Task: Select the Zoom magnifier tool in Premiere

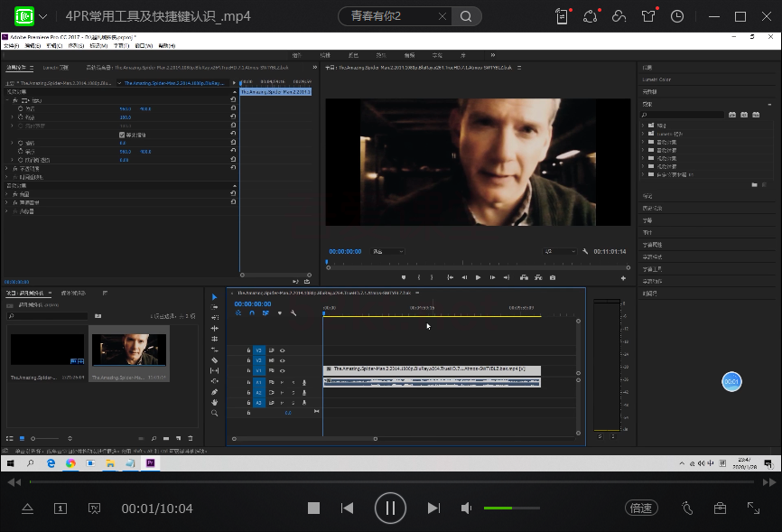Action: tap(214, 413)
